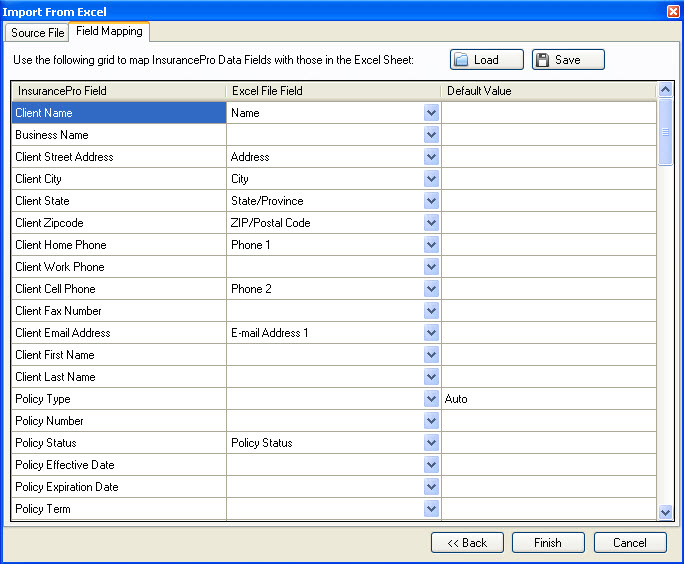Screen dimensions: 684x564
Task: Expand dropdown in Client State row
Action: click(x=431, y=201)
